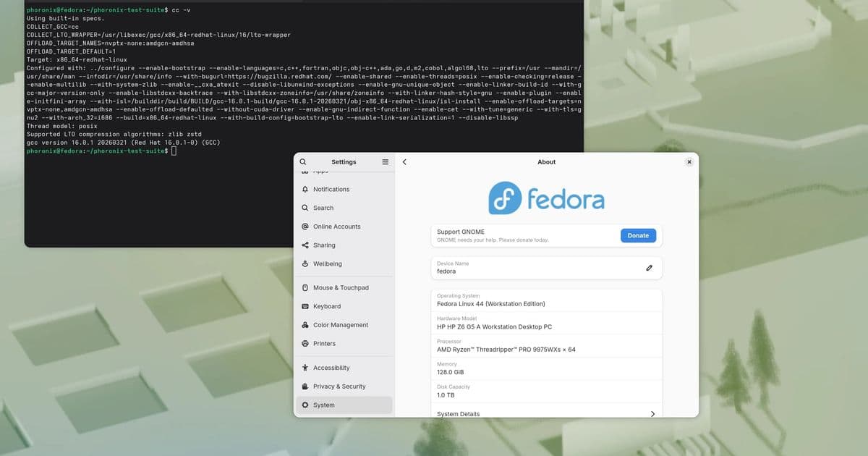Select Wellbeing in the sidebar
Viewport: 868px width, 456px height.
(x=344, y=264)
